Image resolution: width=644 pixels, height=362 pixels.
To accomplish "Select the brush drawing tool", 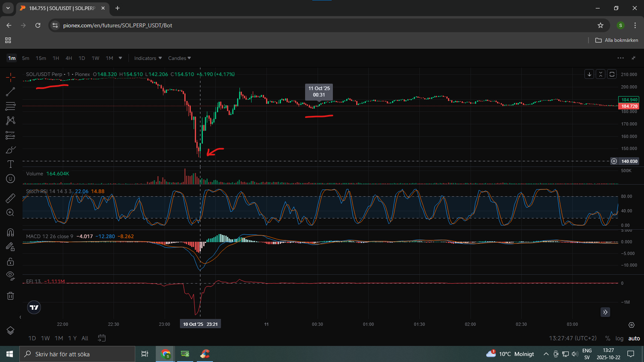I will point(10,150).
